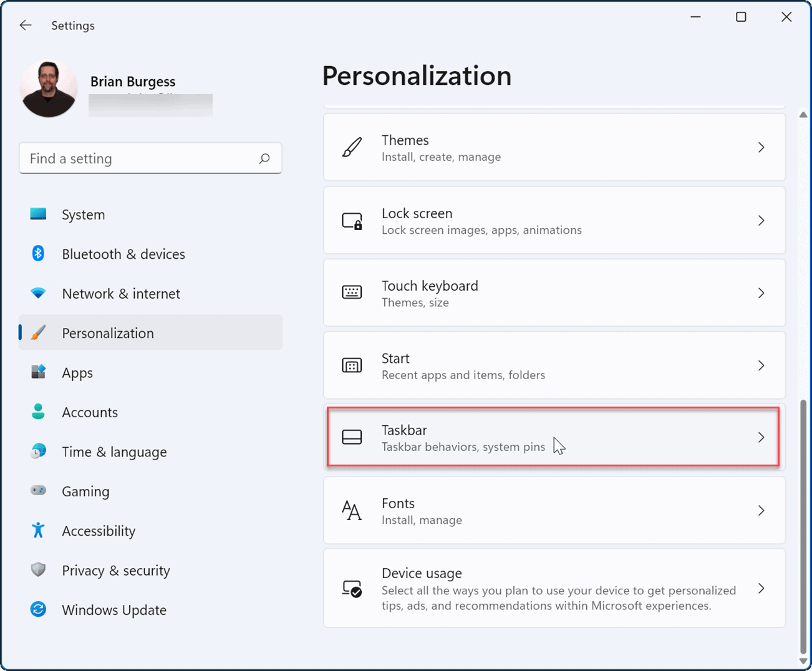Click the Themes paintbrush icon

tap(352, 147)
